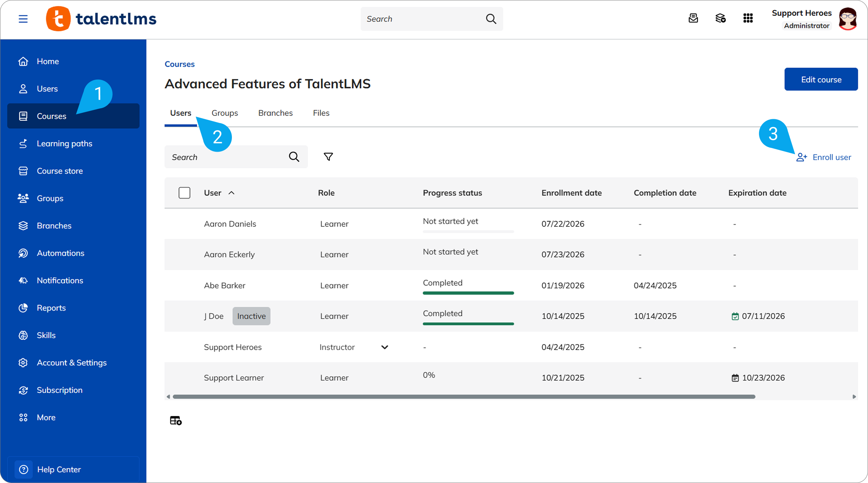The height and width of the screenshot is (483, 868).
Task: Sort by User column ascending arrow
Action: coord(232,193)
